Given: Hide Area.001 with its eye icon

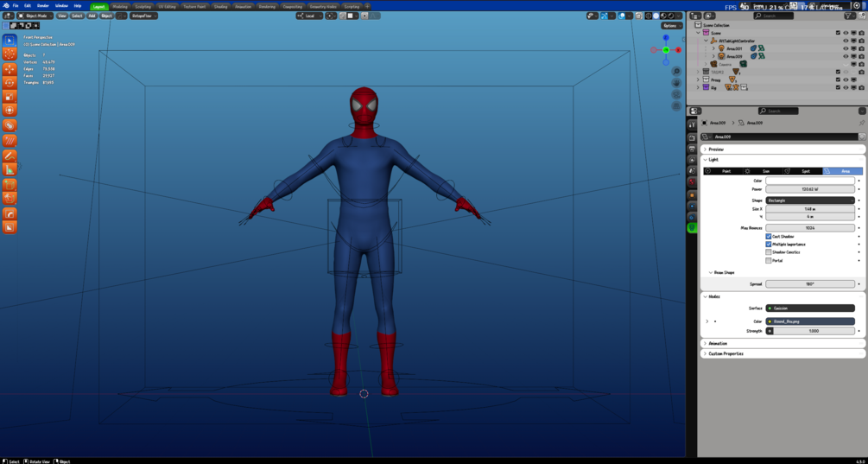Looking at the screenshot, I should (846, 48).
